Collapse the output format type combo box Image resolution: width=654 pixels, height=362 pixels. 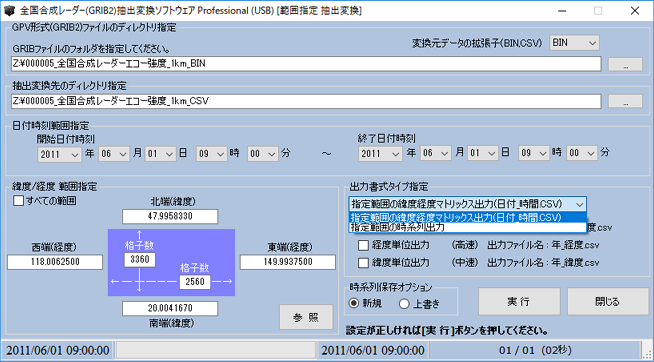[x=579, y=204]
